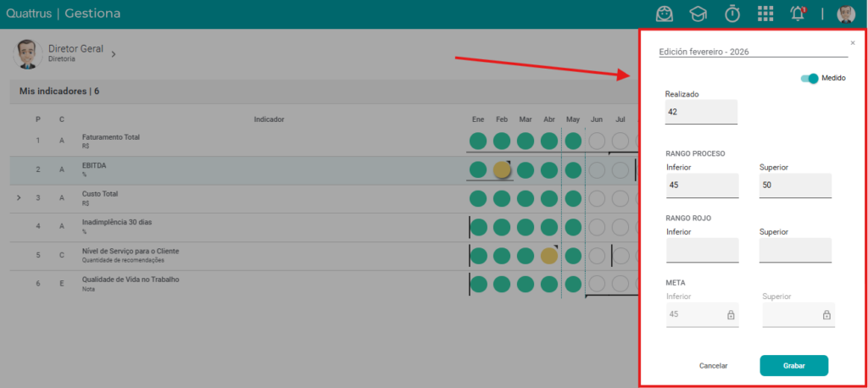Click the lock icon in META Inferior
The height and width of the screenshot is (388, 868).
tap(731, 315)
